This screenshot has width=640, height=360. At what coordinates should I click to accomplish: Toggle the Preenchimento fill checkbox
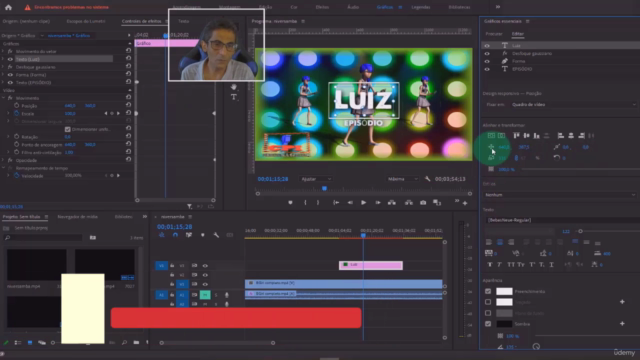click(x=488, y=291)
